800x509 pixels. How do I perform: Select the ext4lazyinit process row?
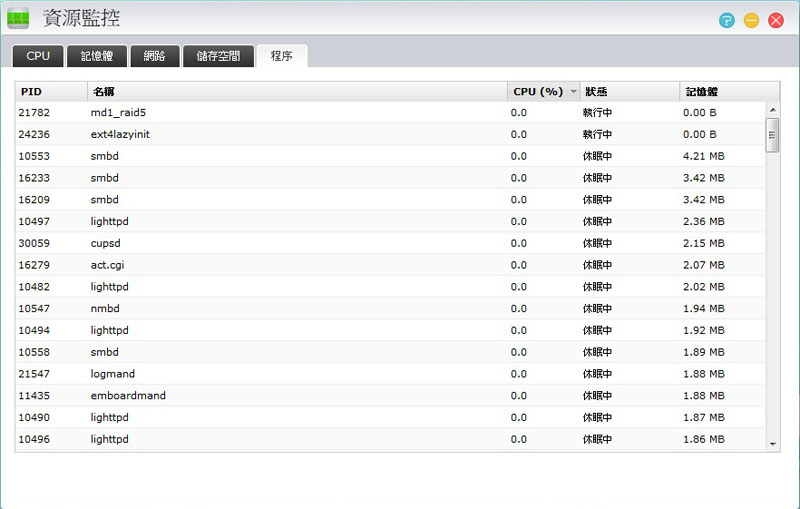(390, 135)
